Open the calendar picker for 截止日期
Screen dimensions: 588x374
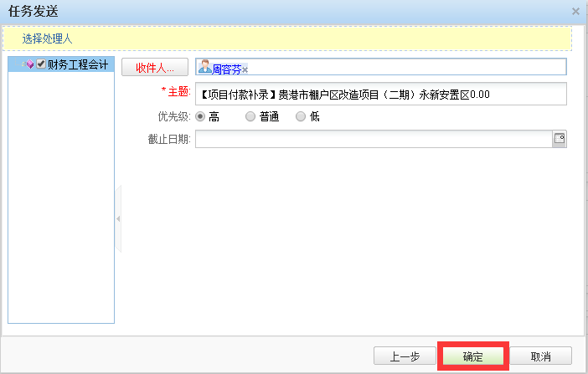click(560, 139)
